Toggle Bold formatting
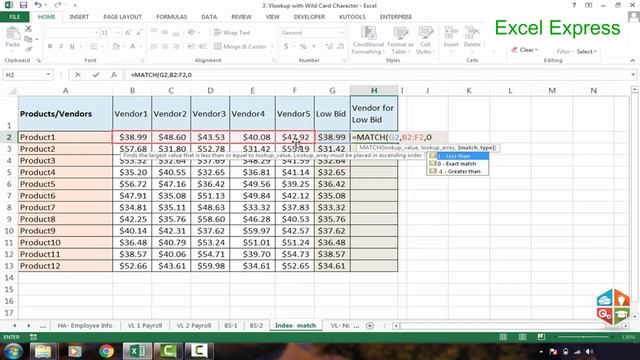 tap(50, 47)
